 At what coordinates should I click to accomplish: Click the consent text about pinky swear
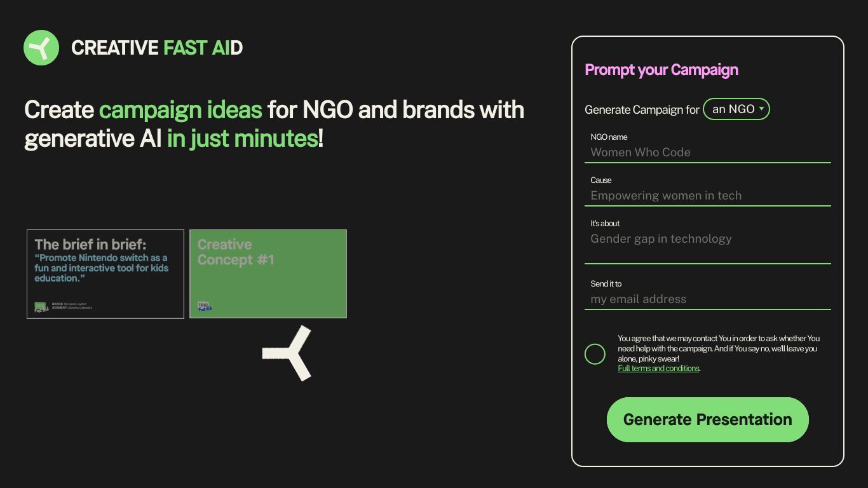719,348
